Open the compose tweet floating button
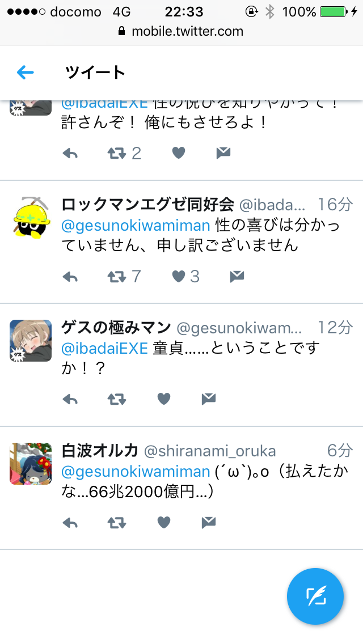The height and width of the screenshot is (644, 363). point(315,596)
